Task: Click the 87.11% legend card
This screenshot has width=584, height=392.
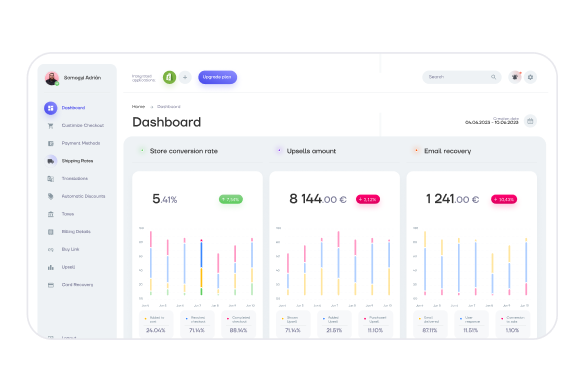Action: coord(430,324)
